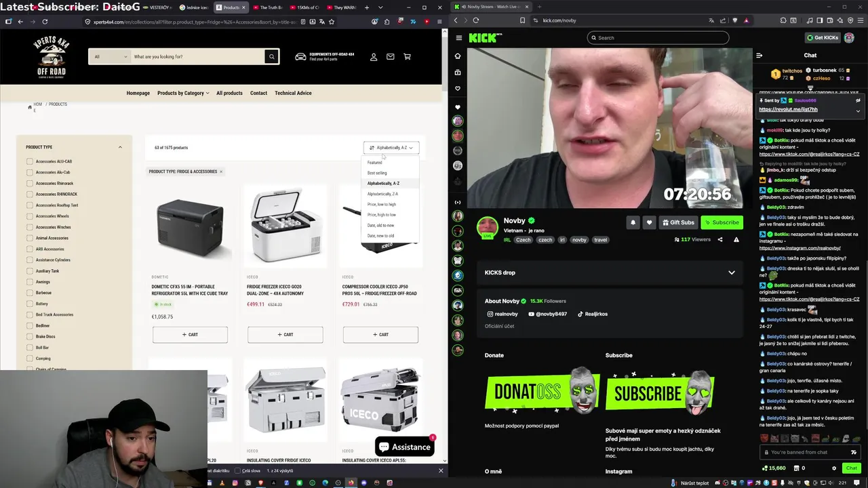Expand the KICKS drop section

[732, 272]
